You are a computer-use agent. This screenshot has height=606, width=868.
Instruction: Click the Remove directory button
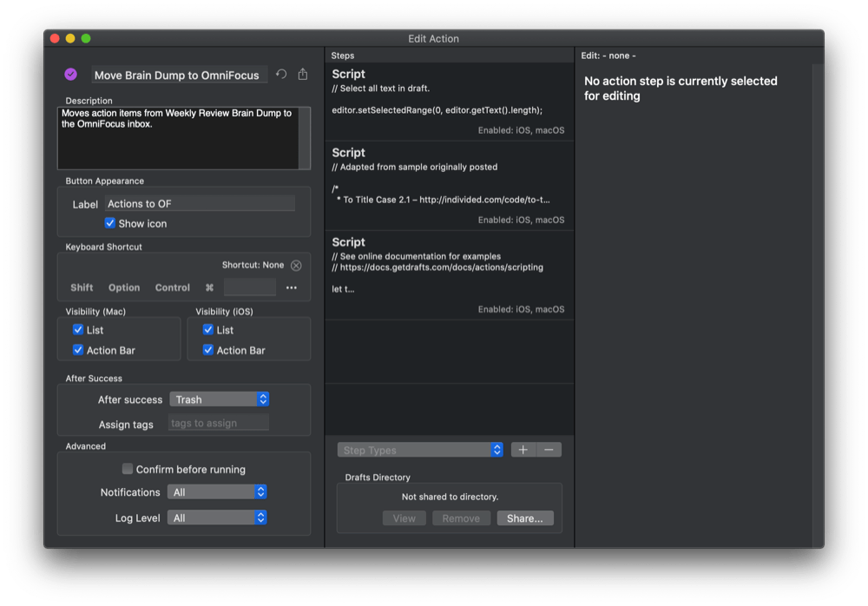[461, 518]
